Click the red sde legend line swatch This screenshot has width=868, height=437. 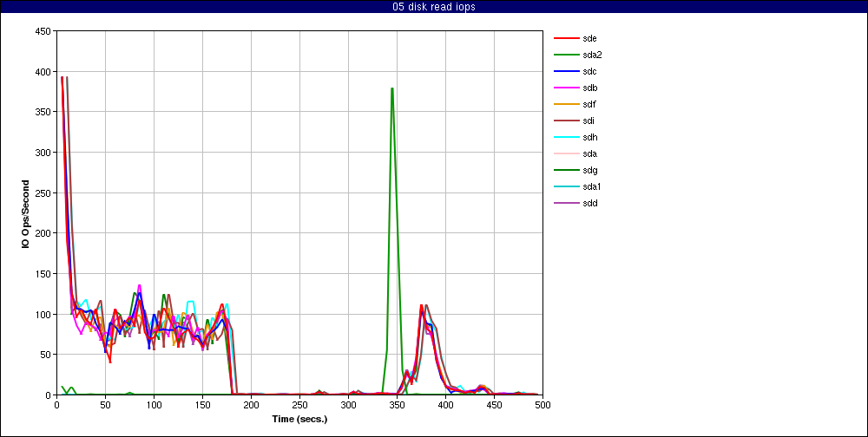click(566, 38)
